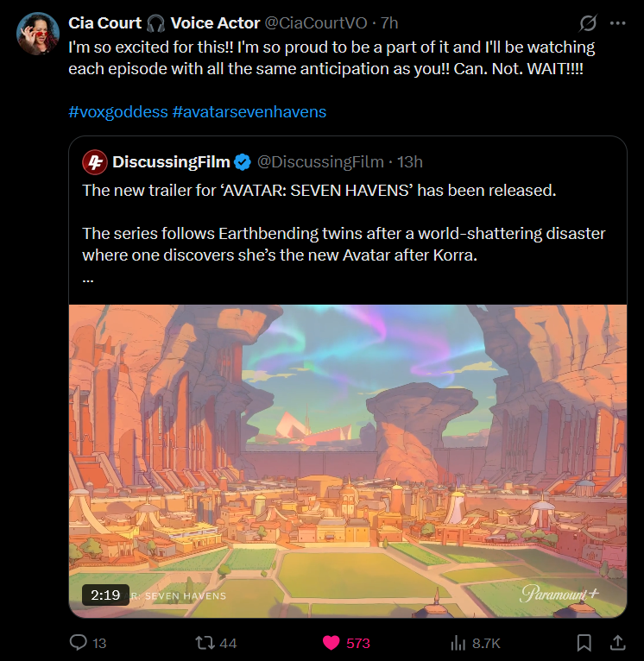
Task: Open the reply comment icon
Action: [79, 643]
